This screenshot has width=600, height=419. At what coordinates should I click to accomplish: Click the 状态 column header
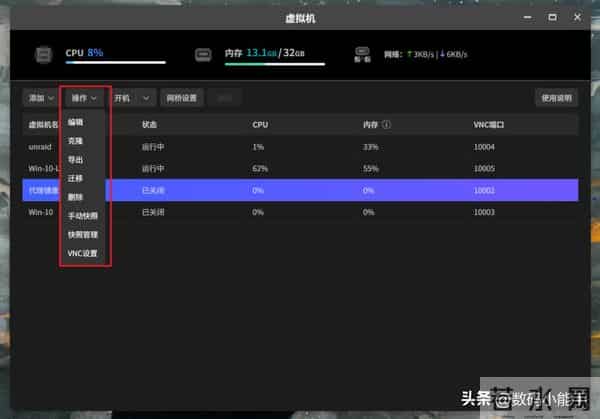pyautogui.click(x=150, y=124)
